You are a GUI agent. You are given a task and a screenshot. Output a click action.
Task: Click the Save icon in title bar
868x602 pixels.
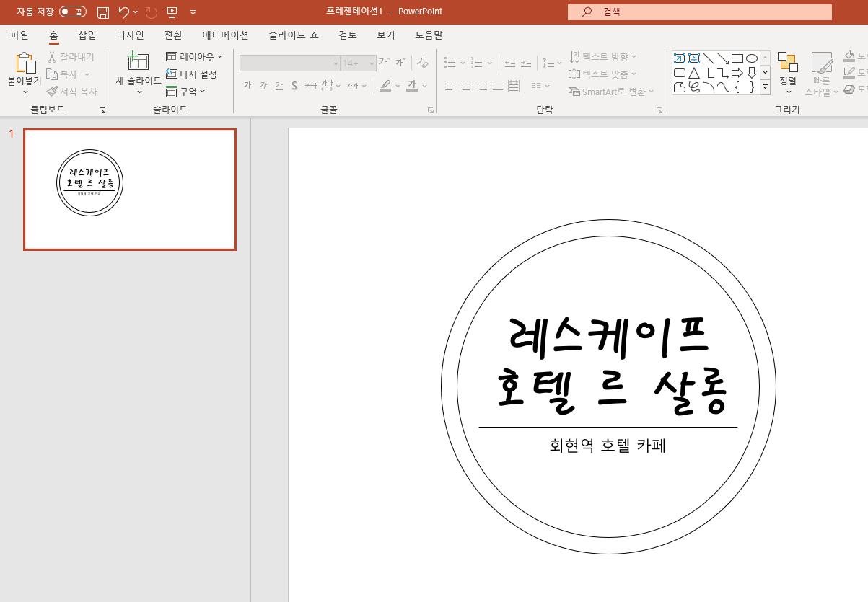pos(103,12)
